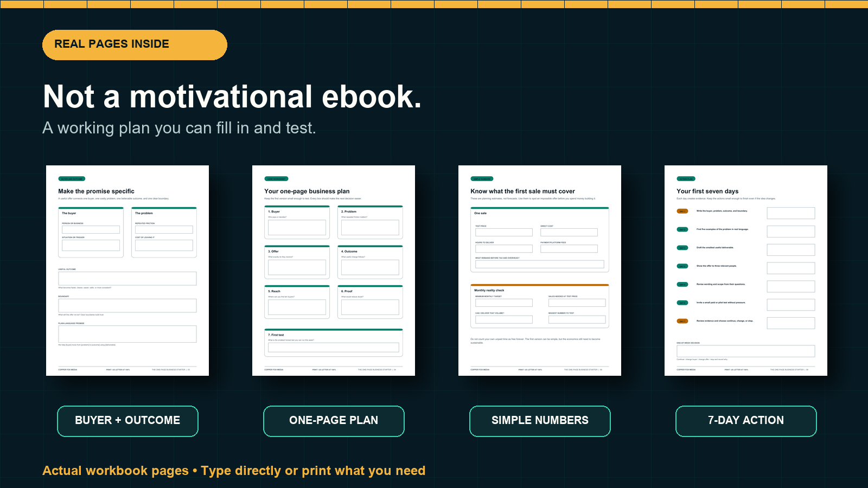Click the '1. Buyer' answer box

click(x=297, y=227)
